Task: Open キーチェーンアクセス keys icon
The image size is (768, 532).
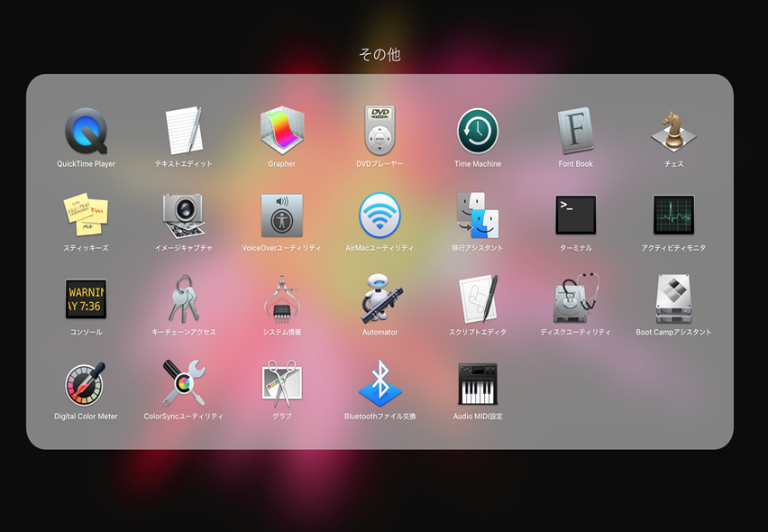Action: tap(184, 298)
